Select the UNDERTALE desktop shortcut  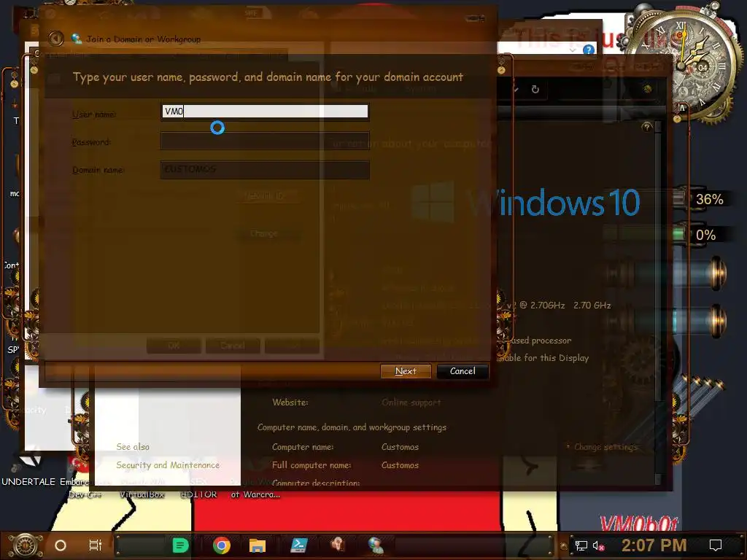pos(28,470)
